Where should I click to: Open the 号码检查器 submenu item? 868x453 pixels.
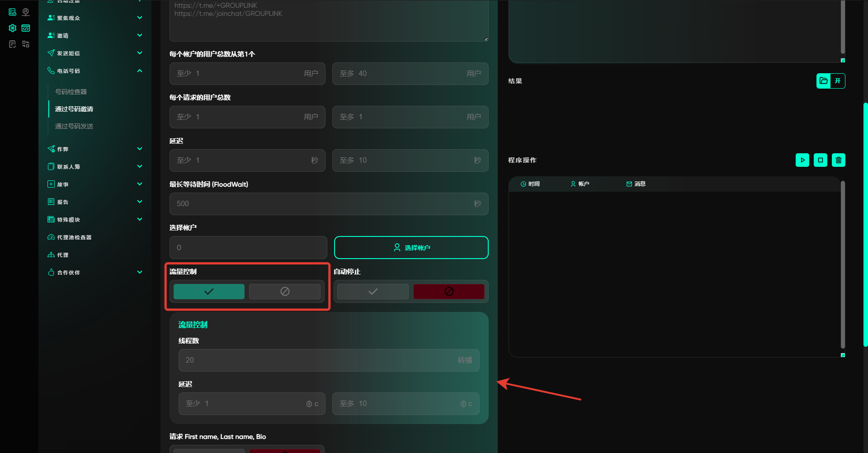(x=71, y=92)
